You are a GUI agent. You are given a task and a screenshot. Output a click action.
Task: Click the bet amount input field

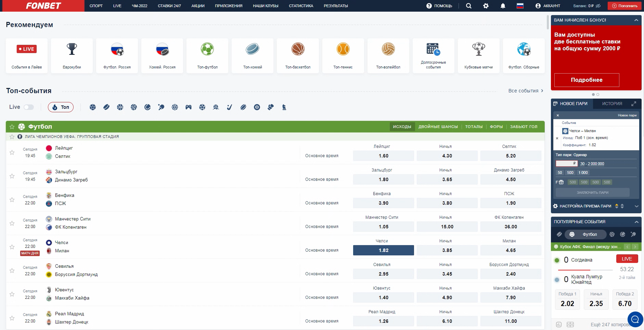tap(566, 163)
